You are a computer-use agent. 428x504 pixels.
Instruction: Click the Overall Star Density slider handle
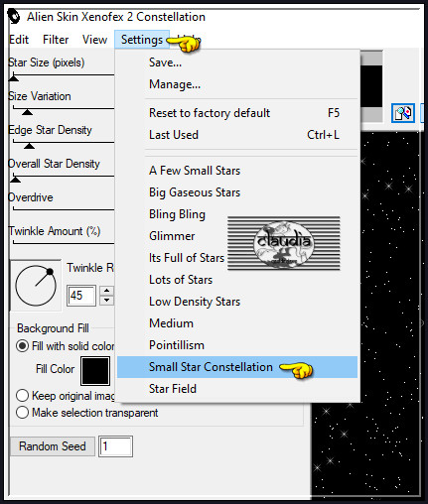(15, 180)
